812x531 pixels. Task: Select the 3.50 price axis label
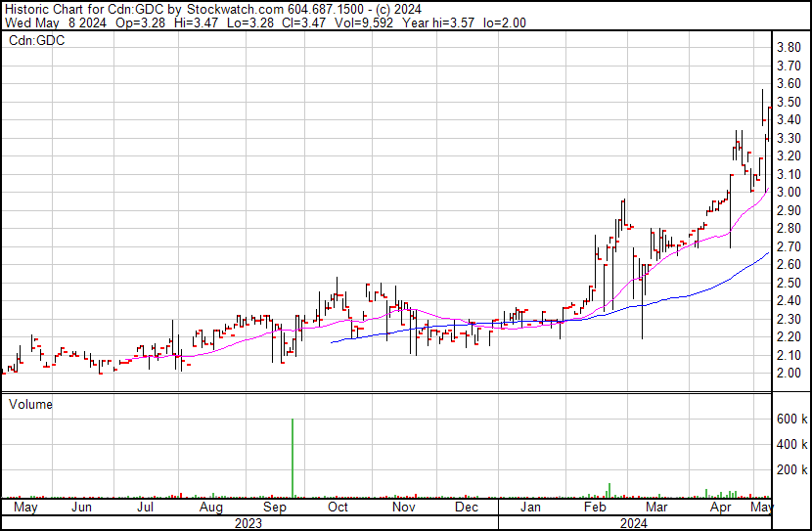(x=789, y=102)
